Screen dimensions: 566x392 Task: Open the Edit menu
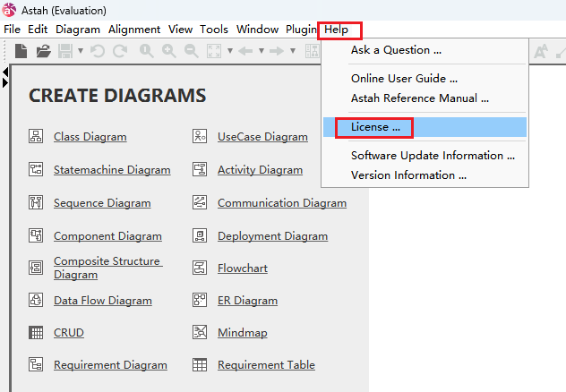(x=38, y=30)
